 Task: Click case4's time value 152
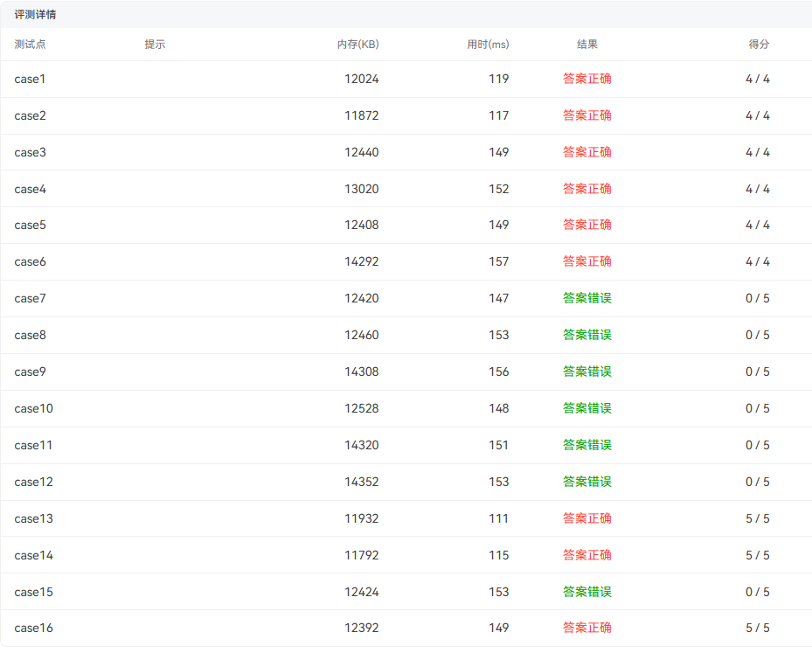[499, 189]
